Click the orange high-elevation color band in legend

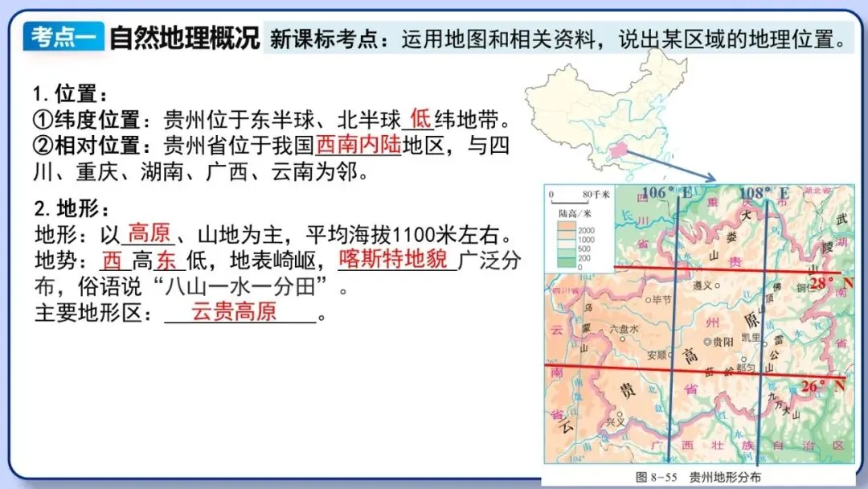[x=567, y=224]
